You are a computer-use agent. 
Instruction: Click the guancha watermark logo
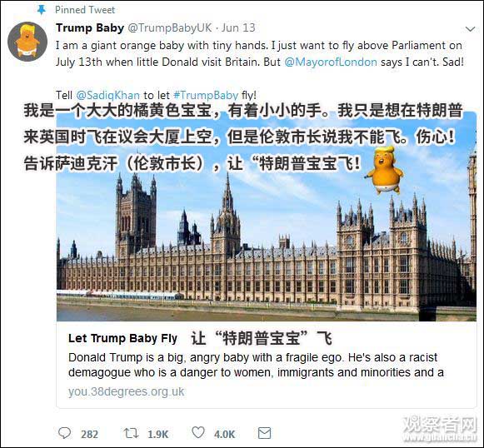click(x=441, y=429)
